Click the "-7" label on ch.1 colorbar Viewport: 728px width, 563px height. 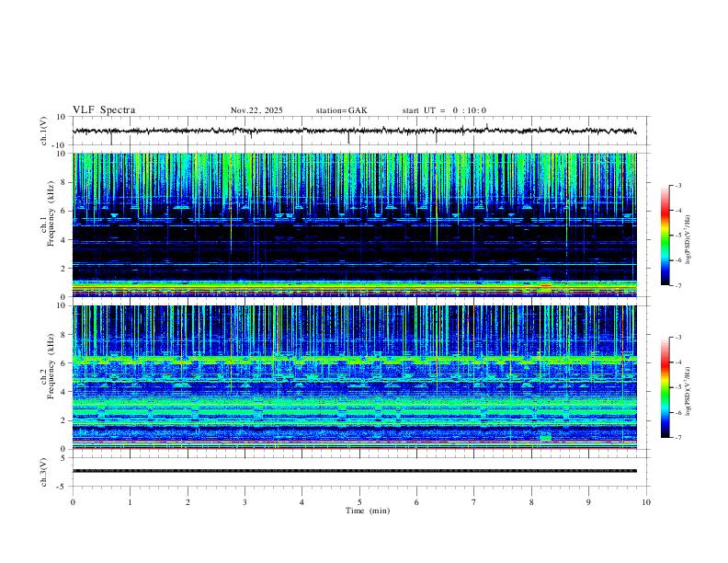(x=678, y=285)
